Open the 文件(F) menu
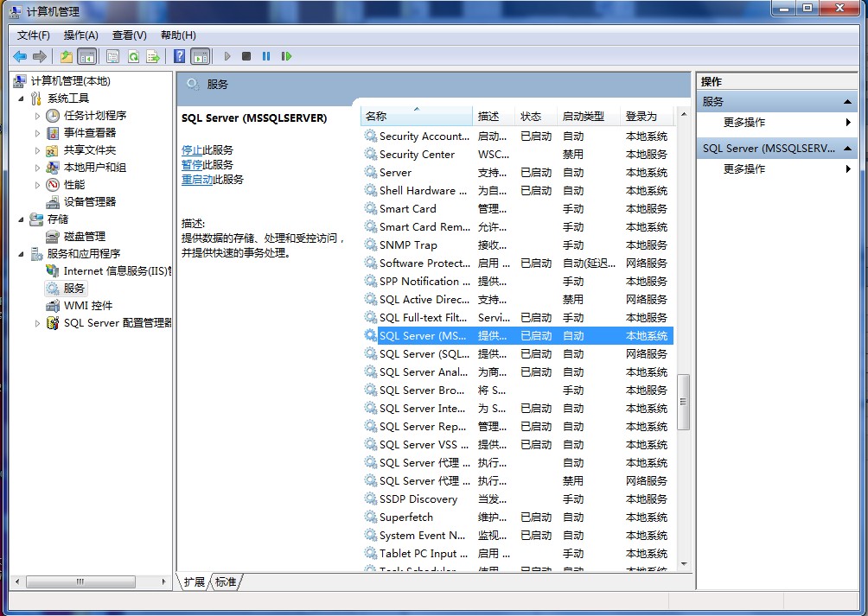 click(33, 35)
